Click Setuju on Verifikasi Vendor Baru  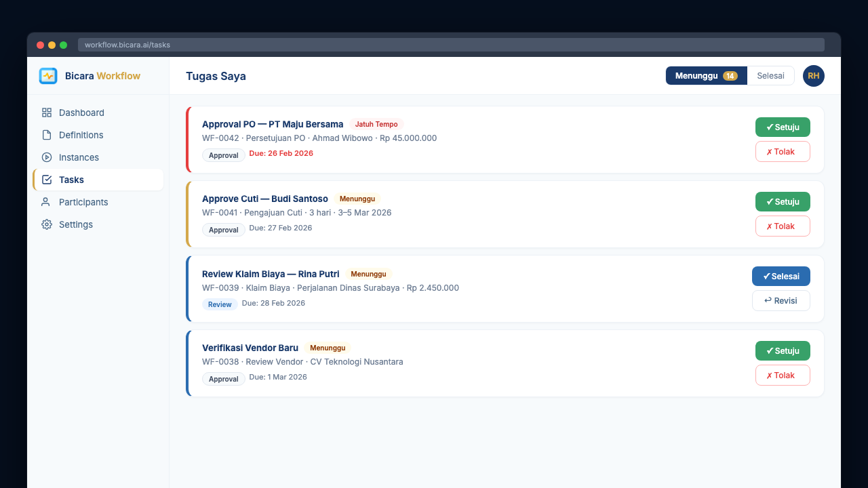pyautogui.click(x=783, y=350)
